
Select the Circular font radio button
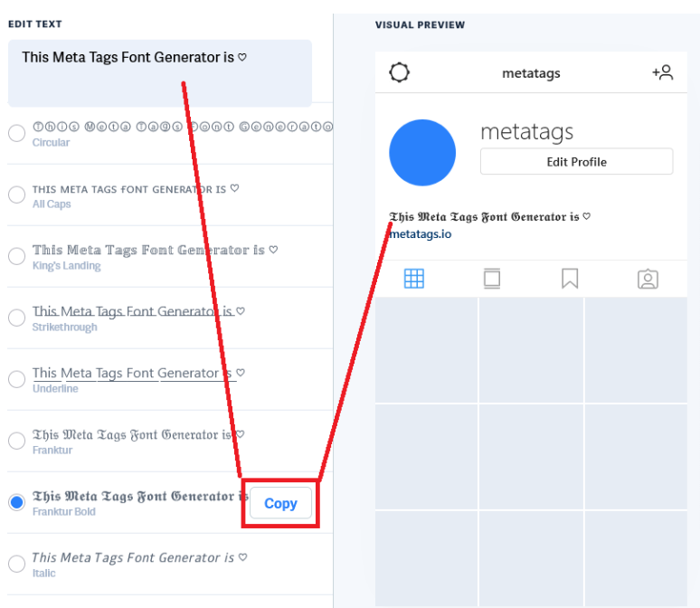[17, 133]
